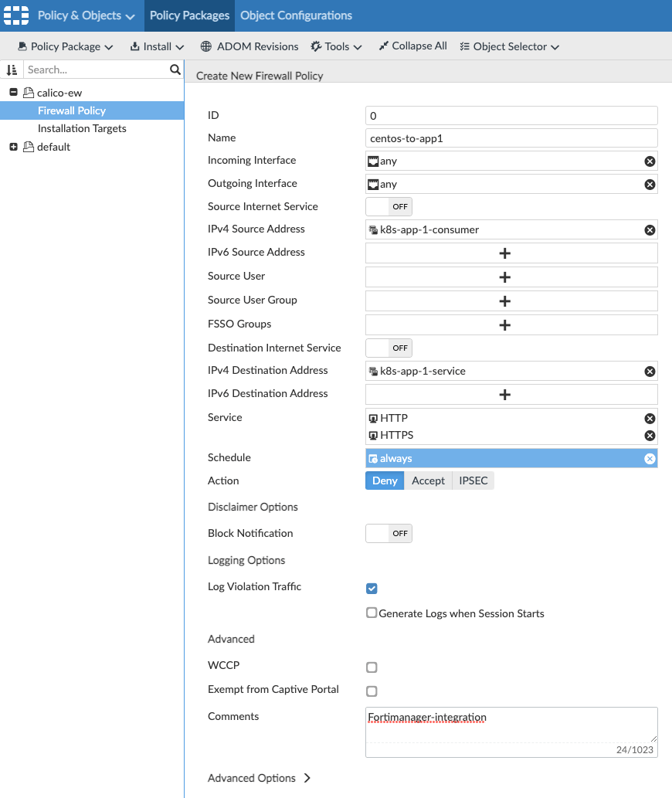Open the Tools dropdown menu
672x798 pixels.
pos(336,46)
